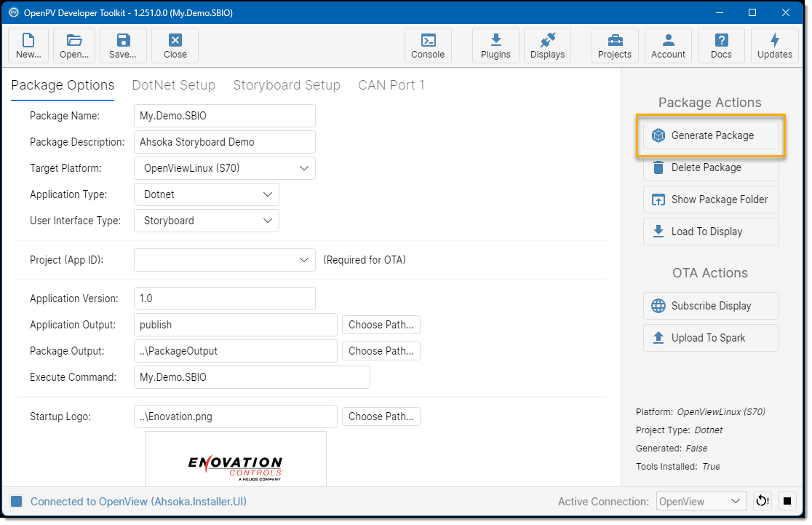Click the 'Tools Installed: True' status text
Image resolution: width=812 pixels, height=525 pixels.
point(678,467)
